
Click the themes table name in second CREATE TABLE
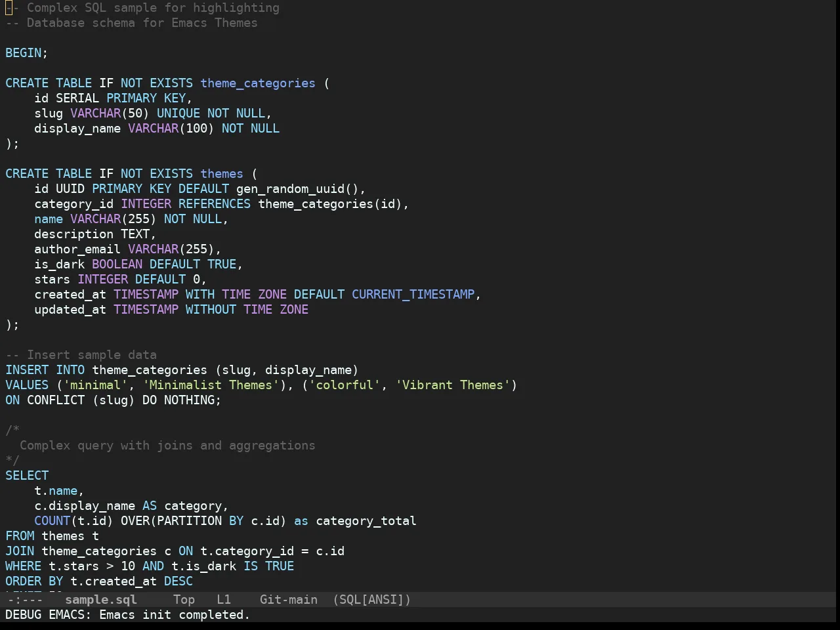click(222, 174)
